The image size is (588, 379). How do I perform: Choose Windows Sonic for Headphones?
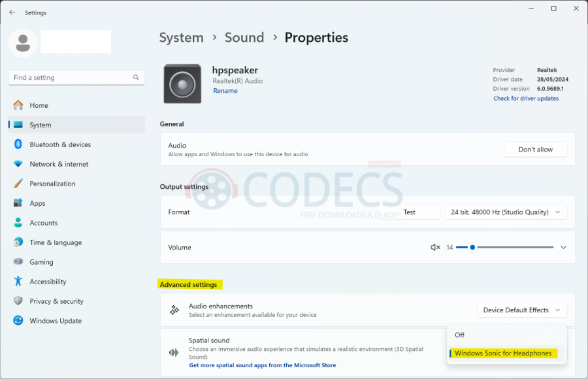pos(506,353)
